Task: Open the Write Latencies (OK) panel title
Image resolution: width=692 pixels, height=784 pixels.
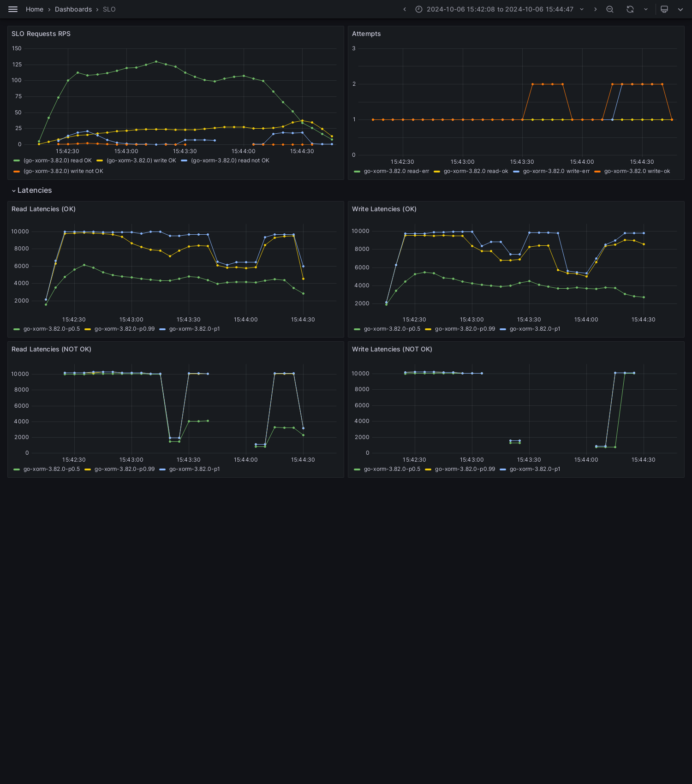Action: coord(384,209)
